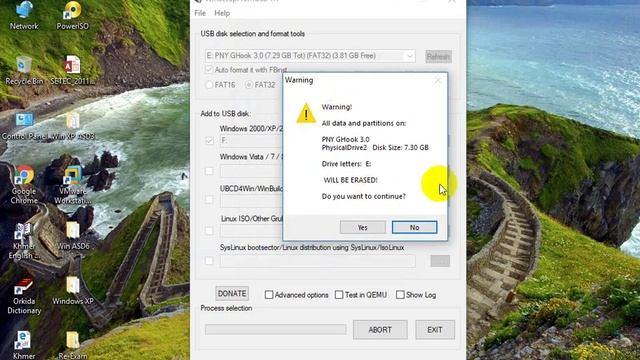Click the Windows 2000/XP source path field
This screenshot has width=640, height=360.
[251, 140]
